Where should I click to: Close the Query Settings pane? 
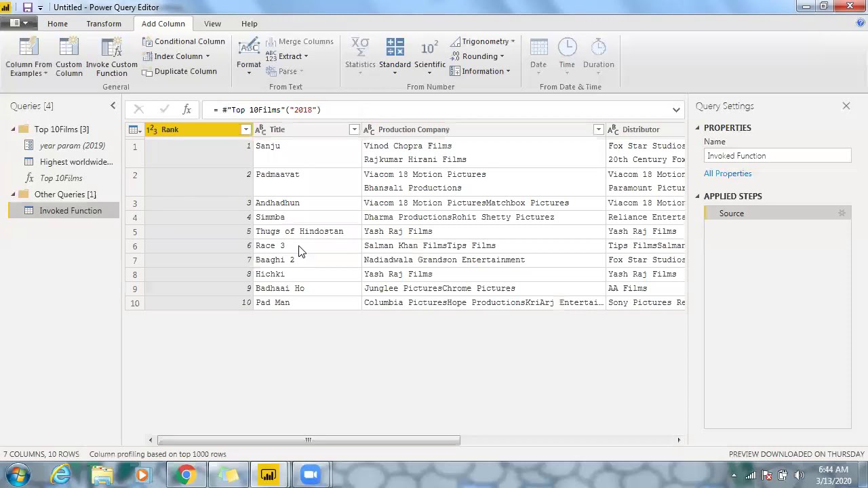coord(846,106)
